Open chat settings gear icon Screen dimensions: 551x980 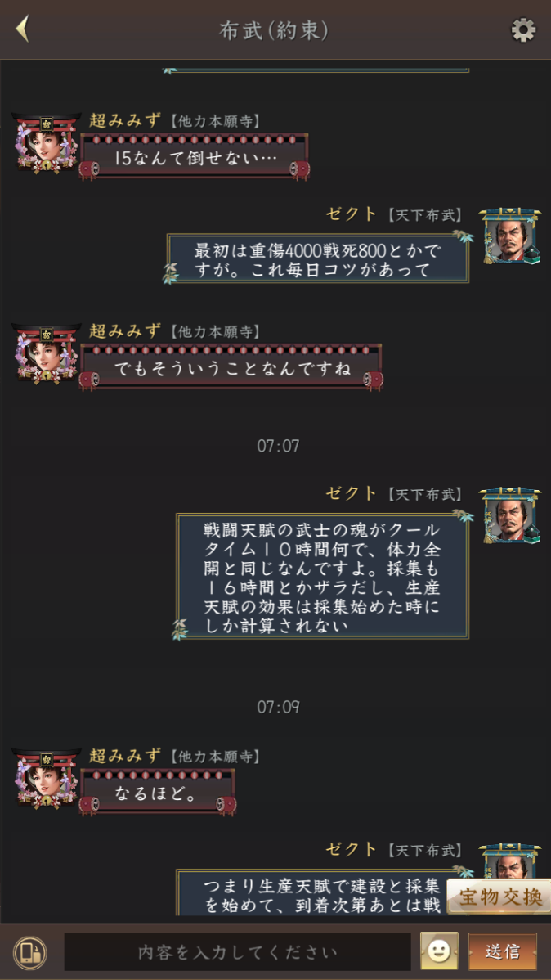(523, 29)
